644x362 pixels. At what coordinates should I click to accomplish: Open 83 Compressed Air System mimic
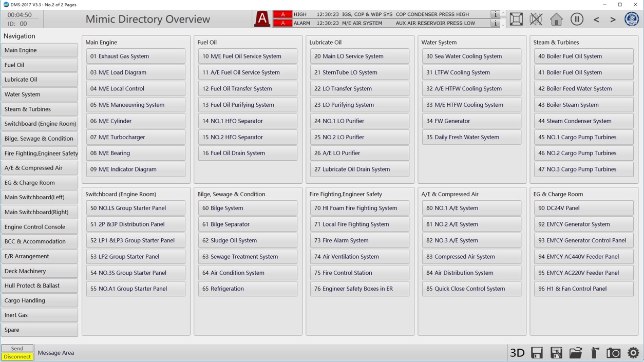pos(471,257)
